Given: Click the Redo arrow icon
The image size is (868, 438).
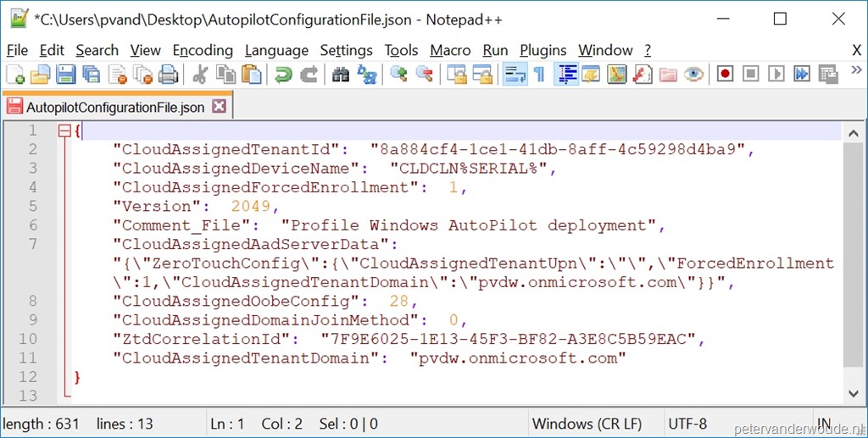Looking at the screenshot, I should [309, 74].
